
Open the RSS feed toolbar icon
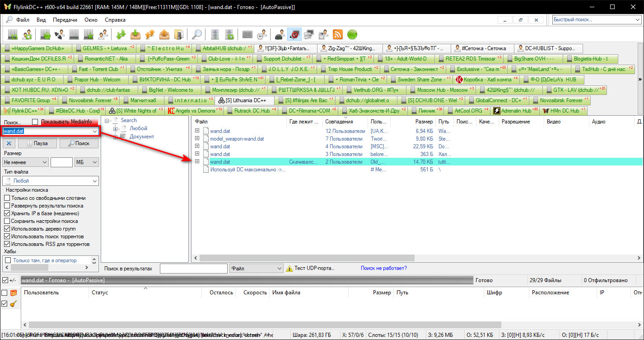click(337, 34)
